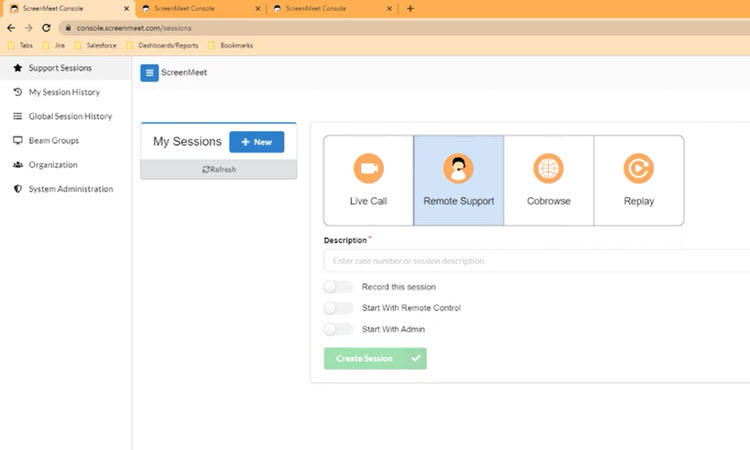Pick the Replay session type
This screenshot has width=750, height=450.
[x=639, y=180]
